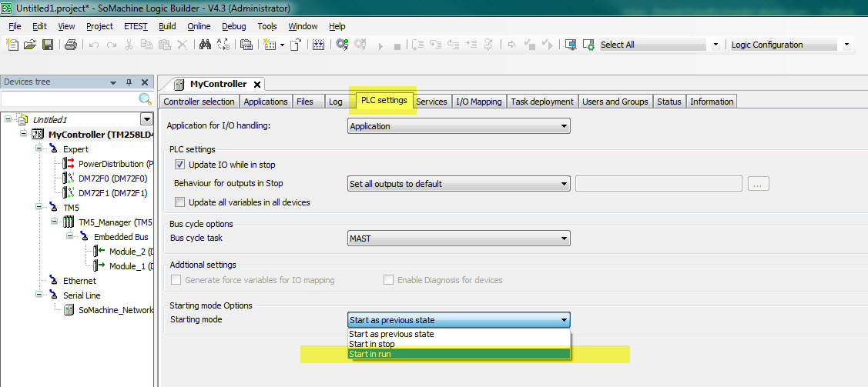This screenshot has height=387, width=868.
Task: Collapse the Expert tree node
Action: [39, 148]
